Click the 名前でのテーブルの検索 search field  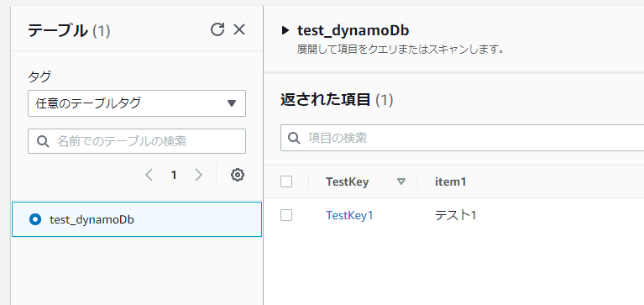(x=137, y=141)
